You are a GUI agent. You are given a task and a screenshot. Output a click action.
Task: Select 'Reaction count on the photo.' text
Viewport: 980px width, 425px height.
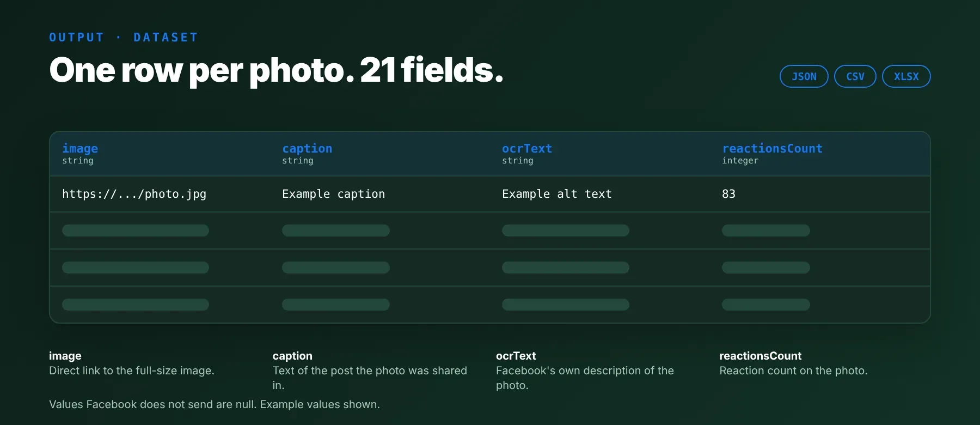(793, 371)
